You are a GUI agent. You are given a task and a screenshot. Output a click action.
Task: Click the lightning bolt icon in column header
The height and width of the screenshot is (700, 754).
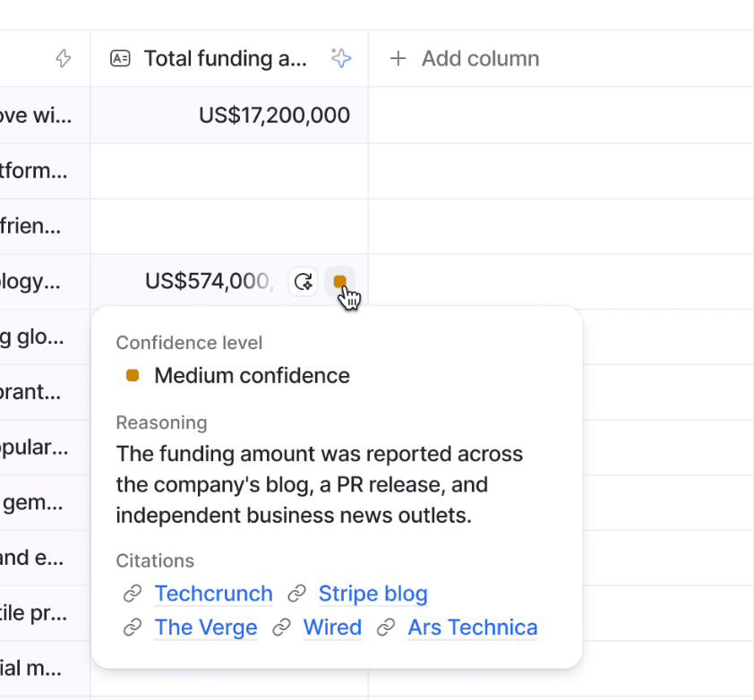tap(63, 59)
